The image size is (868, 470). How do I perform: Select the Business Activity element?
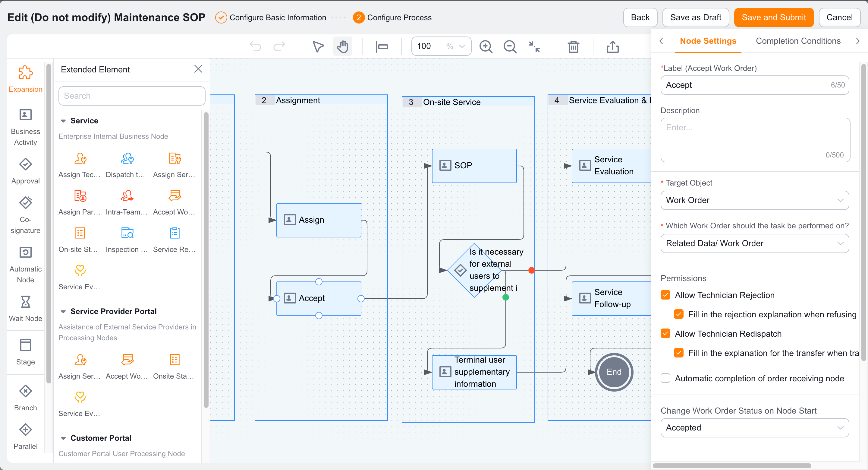click(26, 127)
